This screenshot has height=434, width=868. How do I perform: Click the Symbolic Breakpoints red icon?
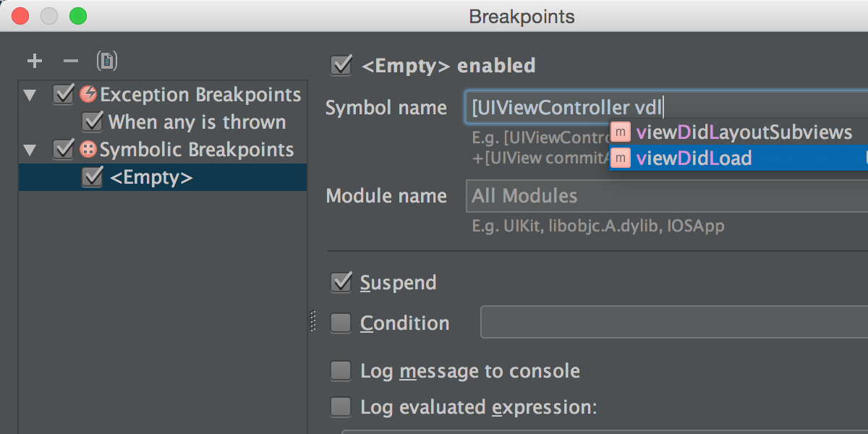[x=88, y=150]
